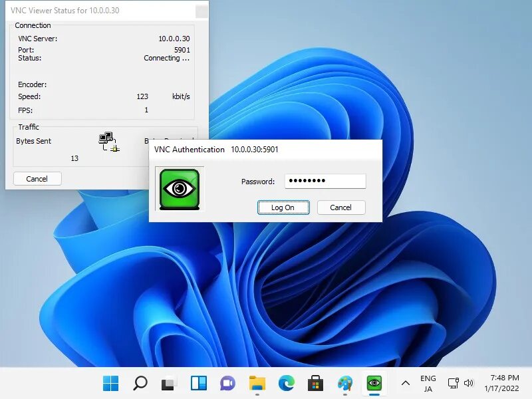Focus the Password input field
This screenshot has height=399, width=532.
click(325, 181)
